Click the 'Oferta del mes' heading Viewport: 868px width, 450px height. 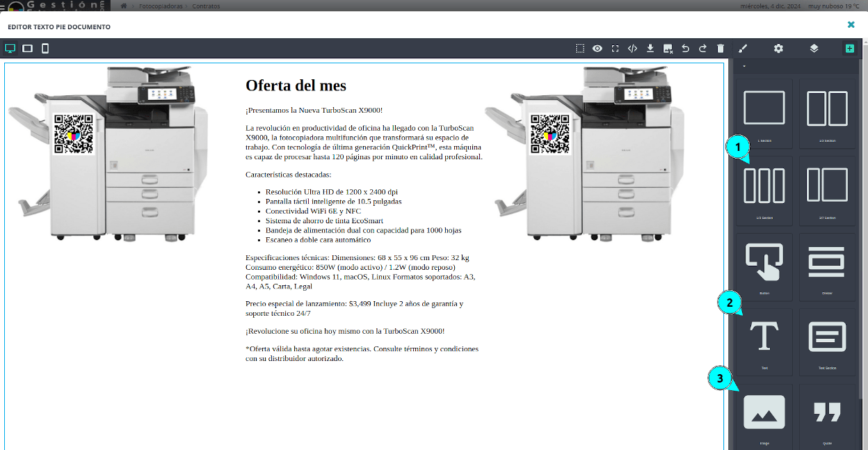[296, 86]
